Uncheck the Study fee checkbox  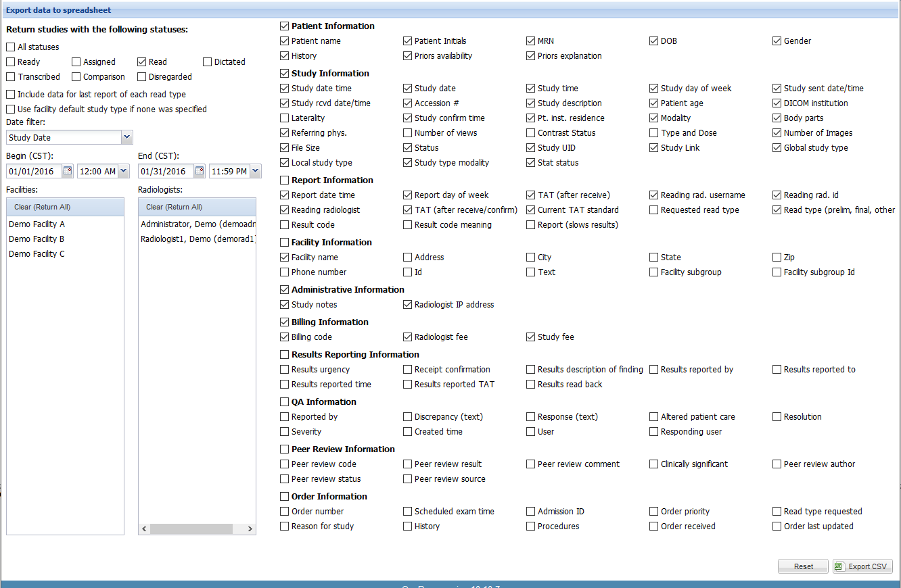click(530, 337)
